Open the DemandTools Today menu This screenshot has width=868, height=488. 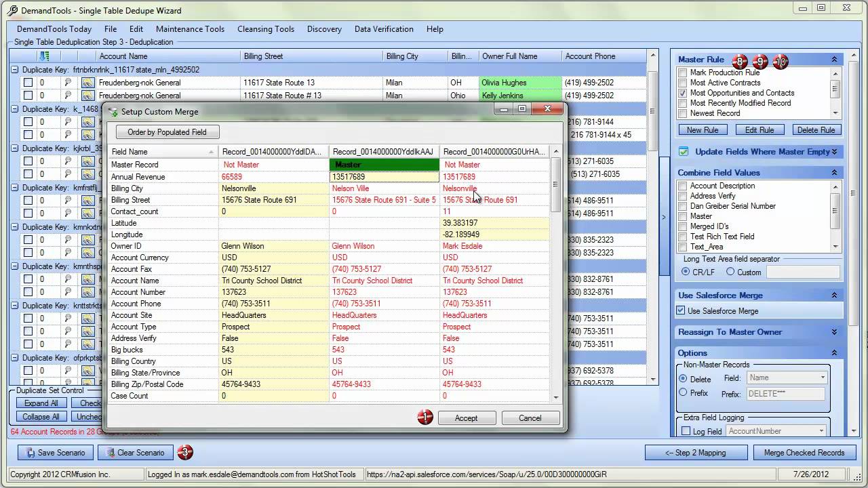(x=54, y=29)
